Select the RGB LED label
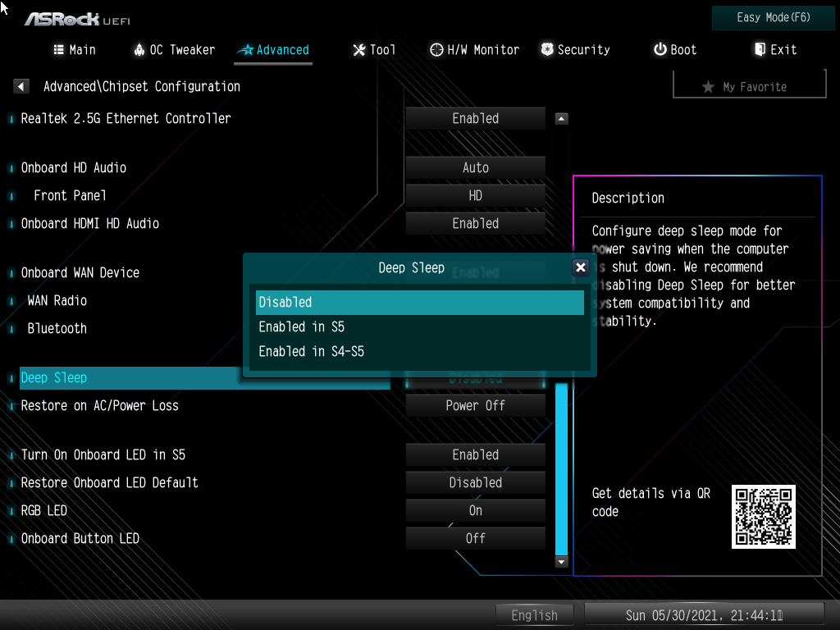 tap(44, 510)
